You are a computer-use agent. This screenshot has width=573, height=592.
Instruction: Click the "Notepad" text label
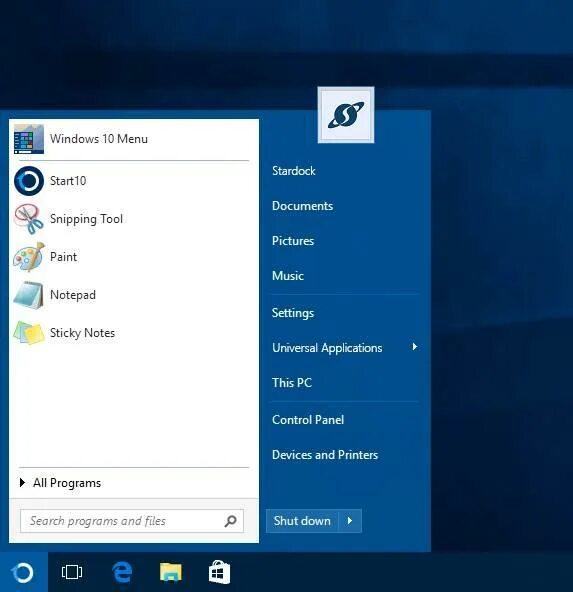pos(73,295)
